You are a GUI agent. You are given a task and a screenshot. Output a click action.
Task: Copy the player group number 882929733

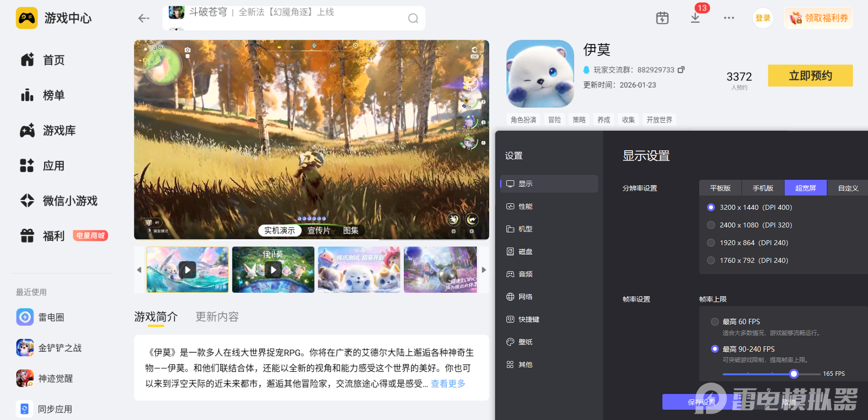point(681,70)
